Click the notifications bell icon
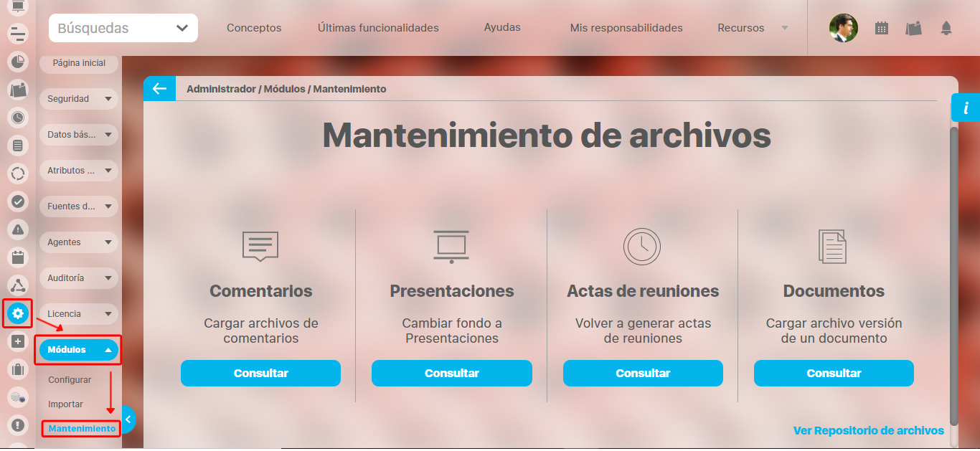980x451 pixels. pos(946,29)
